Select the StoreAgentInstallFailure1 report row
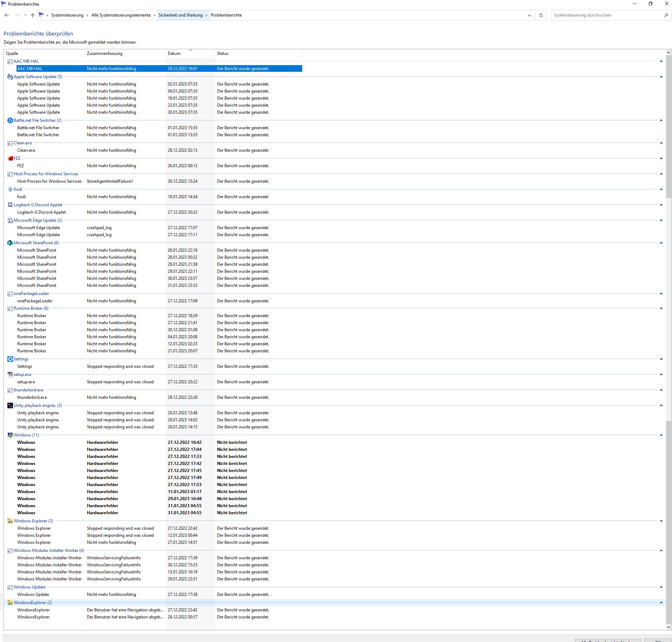 [x=159, y=181]
